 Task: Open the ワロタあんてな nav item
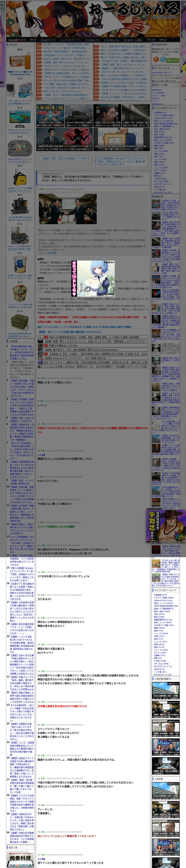[x=92, y=40]
